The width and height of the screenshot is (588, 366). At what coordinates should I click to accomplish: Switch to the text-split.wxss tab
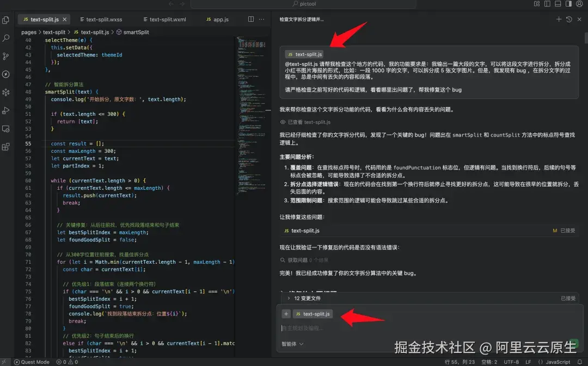(x=101, y=20)
